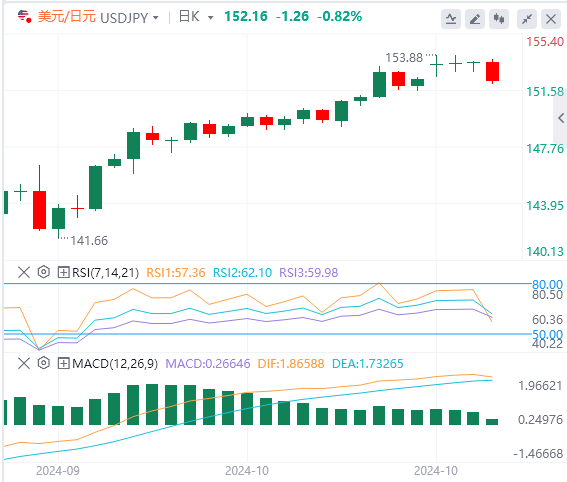Open the indicator line chart icon
The image size is (567, 482).
tap(451, 19)
